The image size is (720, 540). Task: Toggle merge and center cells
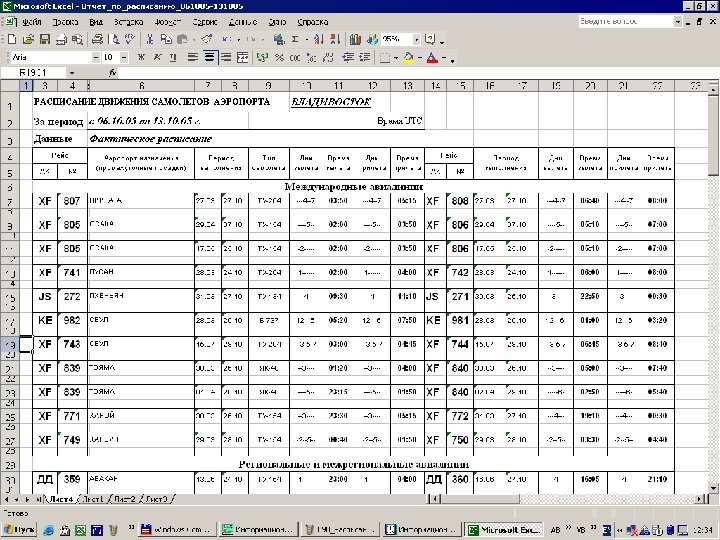click(242, 57)
